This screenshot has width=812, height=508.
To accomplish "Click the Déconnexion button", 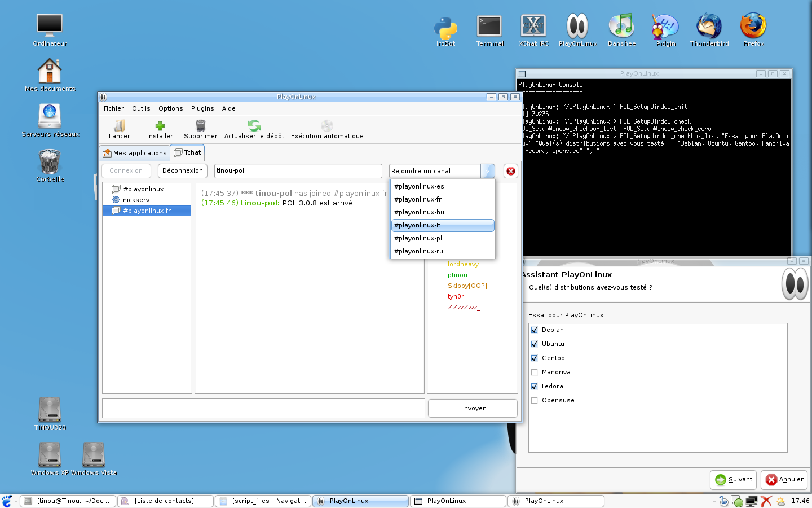I will click(x=183, y=170).
